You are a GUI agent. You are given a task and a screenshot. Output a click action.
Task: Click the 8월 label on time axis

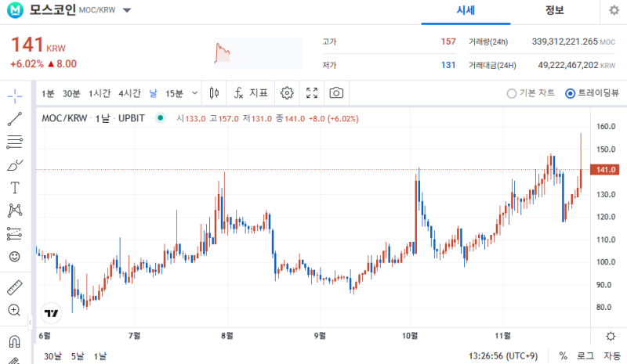[x=227, y=336]
